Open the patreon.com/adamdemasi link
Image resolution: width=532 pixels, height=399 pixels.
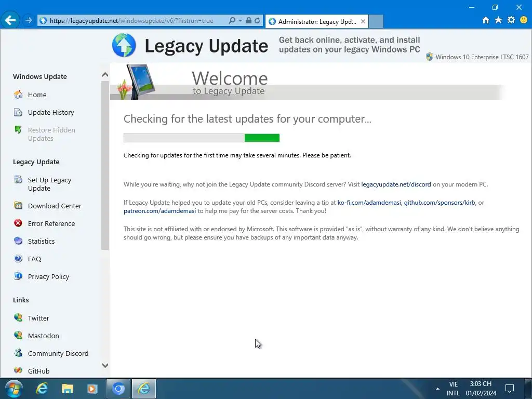[x=159, y=211]
